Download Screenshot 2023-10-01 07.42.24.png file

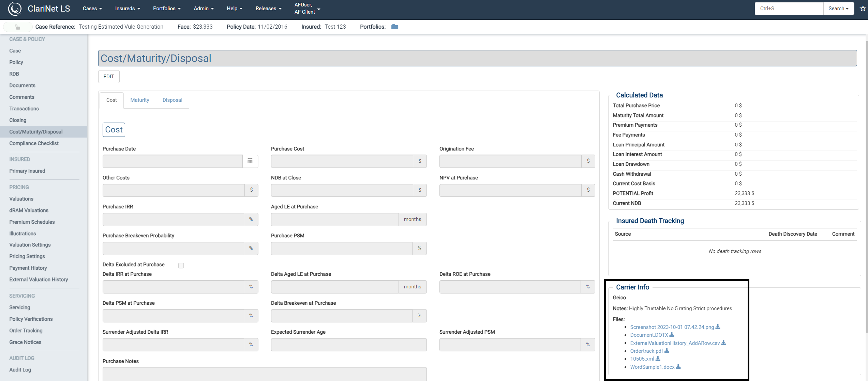pyautogui.click(x=718, y=327)
